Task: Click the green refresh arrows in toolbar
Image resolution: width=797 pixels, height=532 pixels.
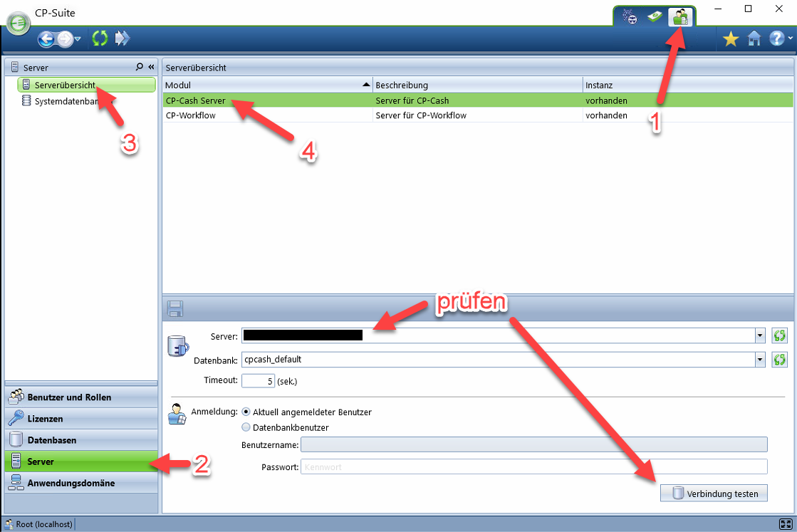Action: (x=99, y=39)
